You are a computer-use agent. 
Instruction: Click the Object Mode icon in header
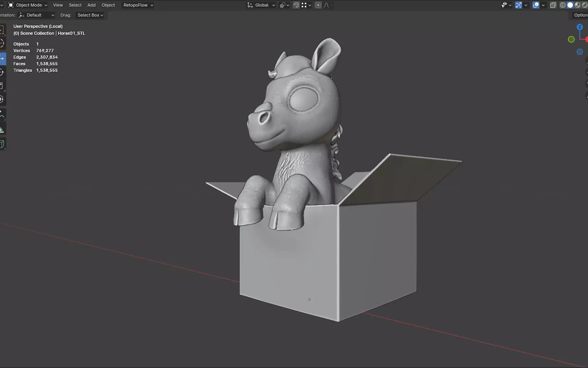(x=11, y=5)
